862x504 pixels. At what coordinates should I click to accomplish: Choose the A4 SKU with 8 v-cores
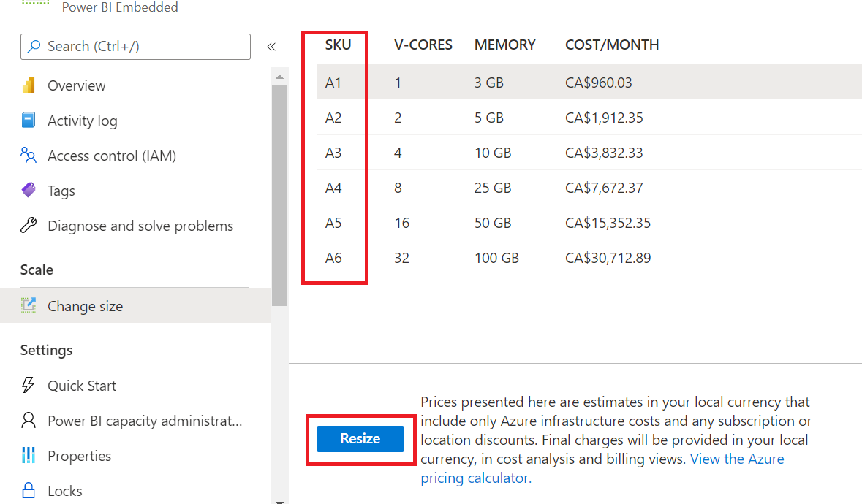tap(333, 188)
